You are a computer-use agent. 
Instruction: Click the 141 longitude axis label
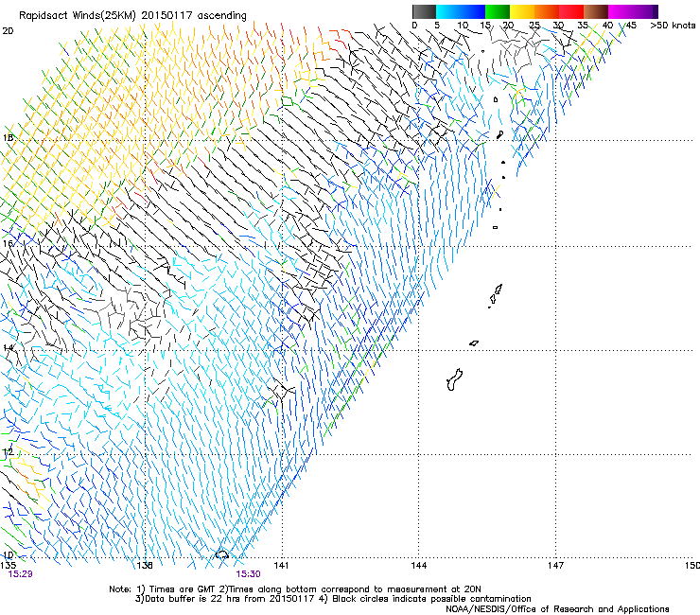click(x=281, y=566)
